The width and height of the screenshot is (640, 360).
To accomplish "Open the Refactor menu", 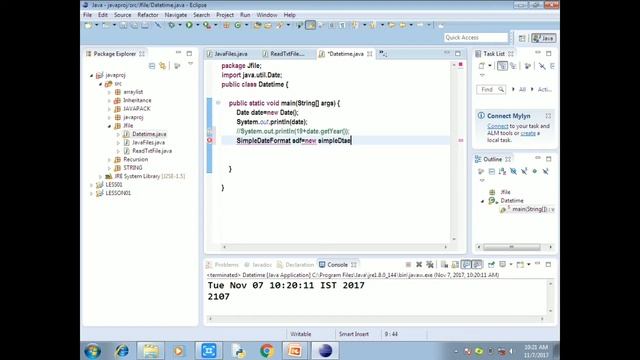I will tap(148, 15).
